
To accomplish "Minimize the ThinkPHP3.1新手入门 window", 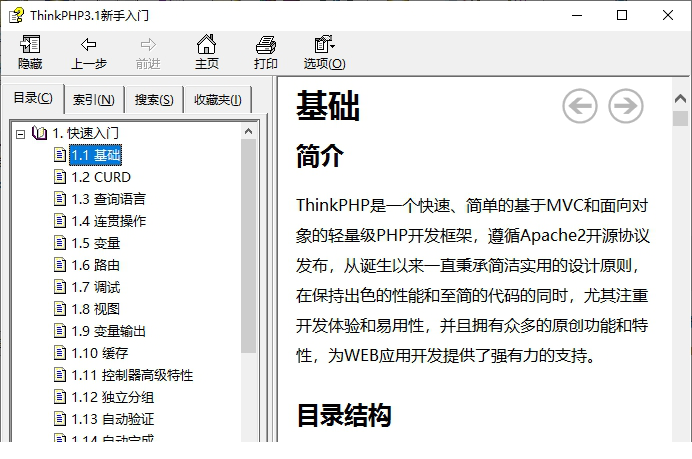I will click(x=577, y=15).
